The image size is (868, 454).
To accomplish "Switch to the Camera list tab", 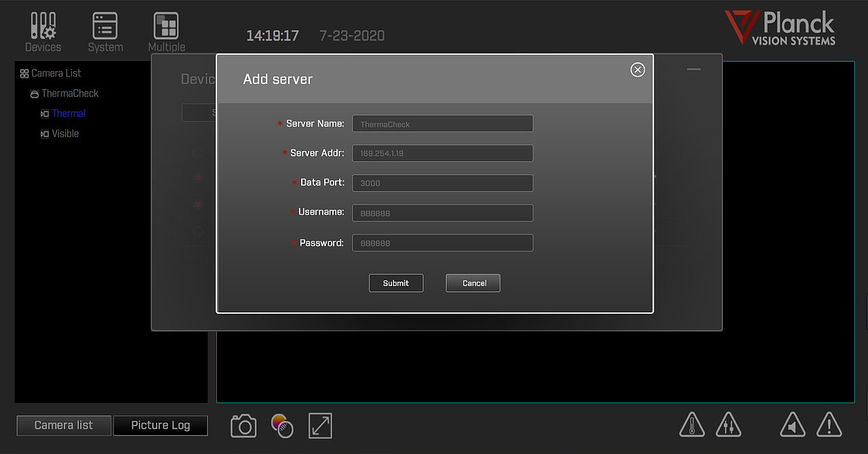I will 64,426.
